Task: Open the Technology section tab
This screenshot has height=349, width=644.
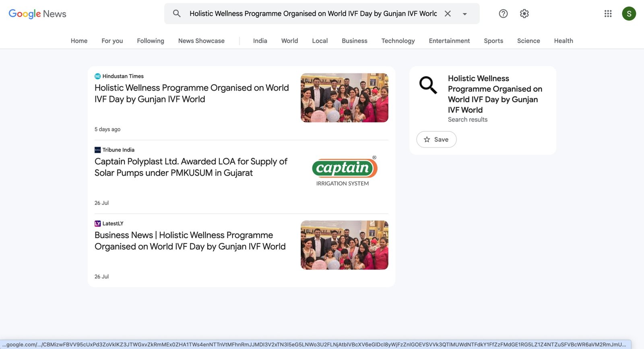Action: [398, 41]
